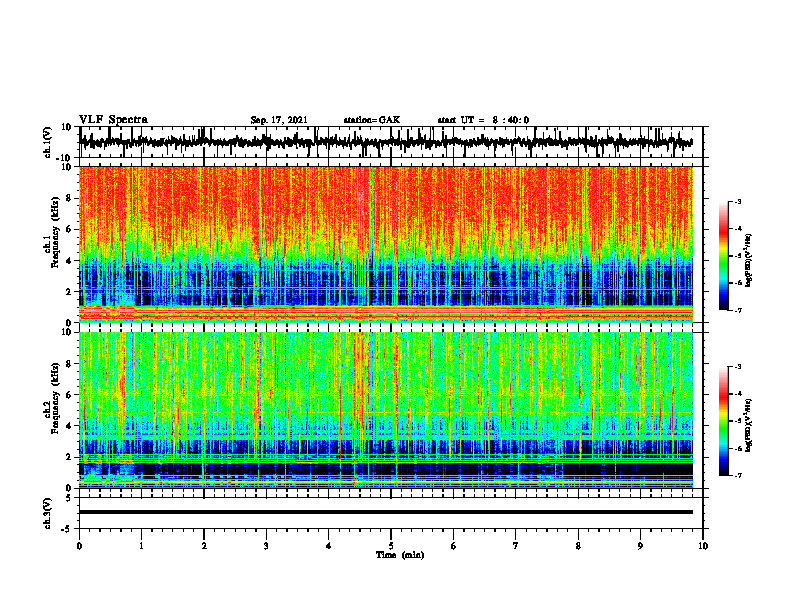Image resolution: width=792 pixels, height=612 pixels.
Task: Click the "-3" label on lower color bar
Action: point(737,367)
